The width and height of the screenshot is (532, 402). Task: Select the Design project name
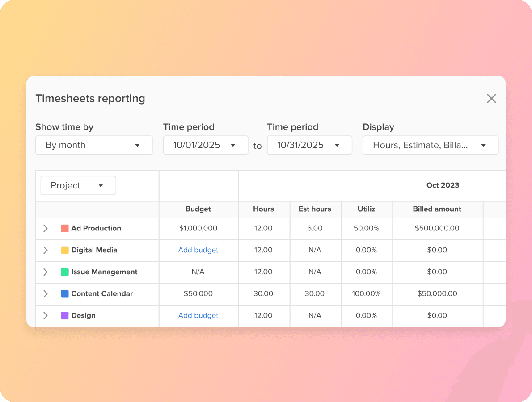pyautogui.click(x=83, y=315)
